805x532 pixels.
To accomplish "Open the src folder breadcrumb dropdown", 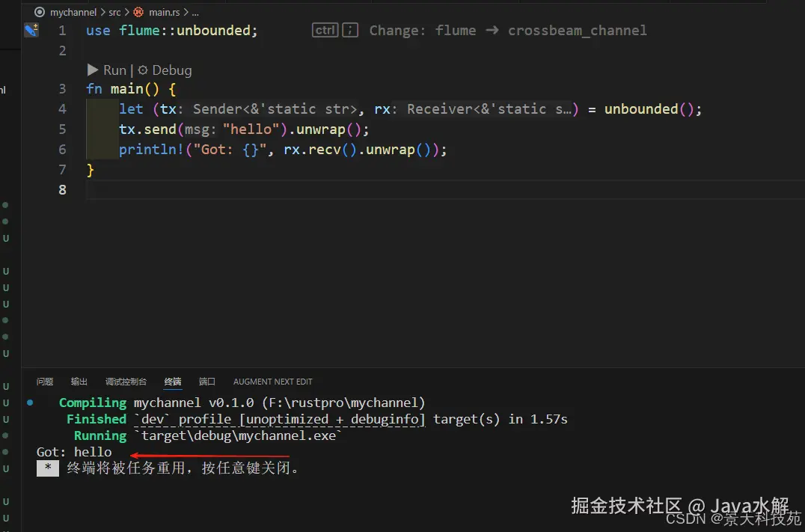I will (x=114, y=12).
